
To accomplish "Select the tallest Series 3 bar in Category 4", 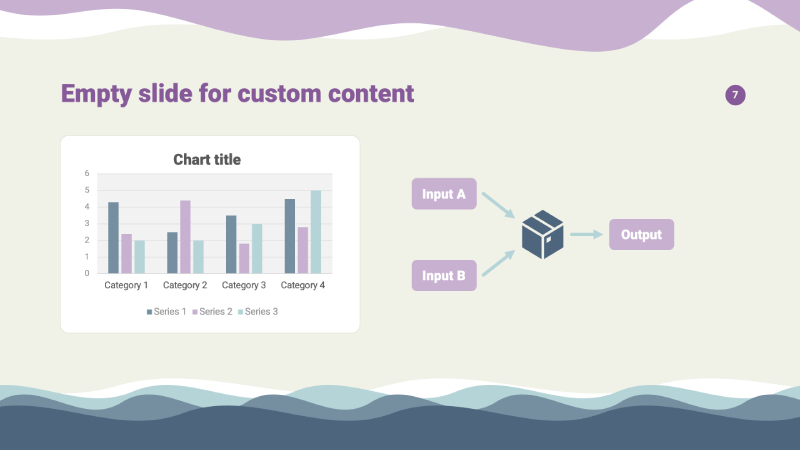I will [x=316, y=232].
